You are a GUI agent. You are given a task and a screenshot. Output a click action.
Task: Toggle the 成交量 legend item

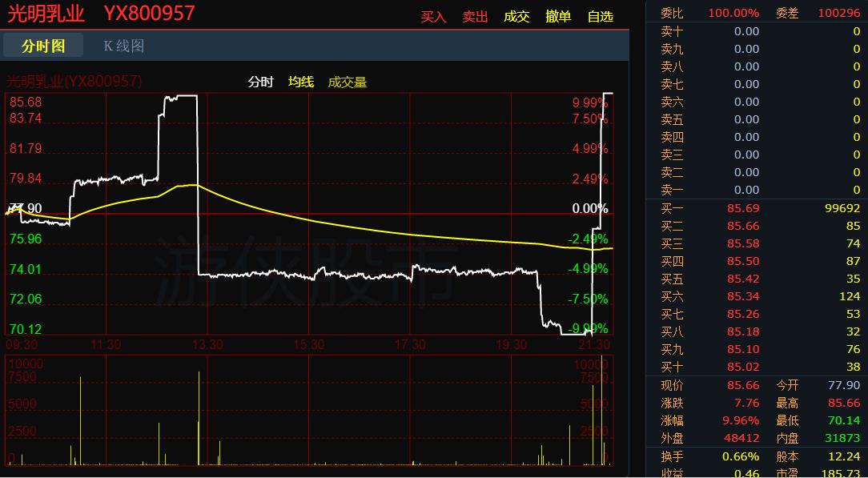[348, 82]
